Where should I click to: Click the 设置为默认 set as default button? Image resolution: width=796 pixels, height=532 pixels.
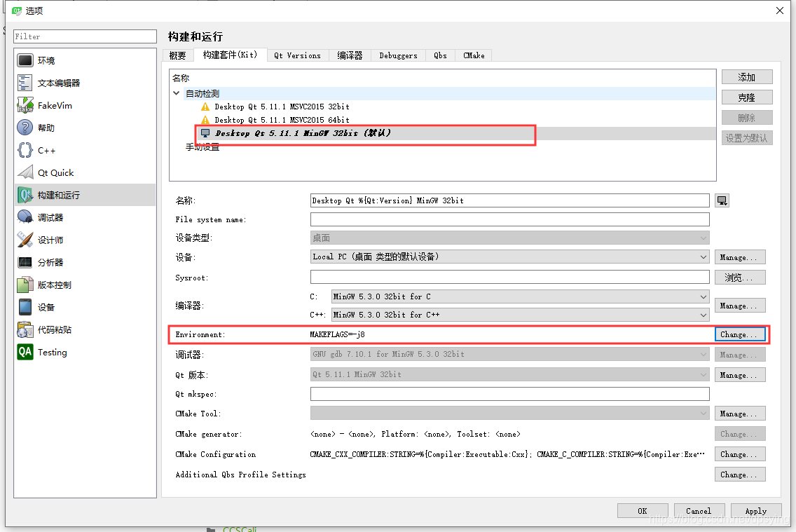click(747, 137)
